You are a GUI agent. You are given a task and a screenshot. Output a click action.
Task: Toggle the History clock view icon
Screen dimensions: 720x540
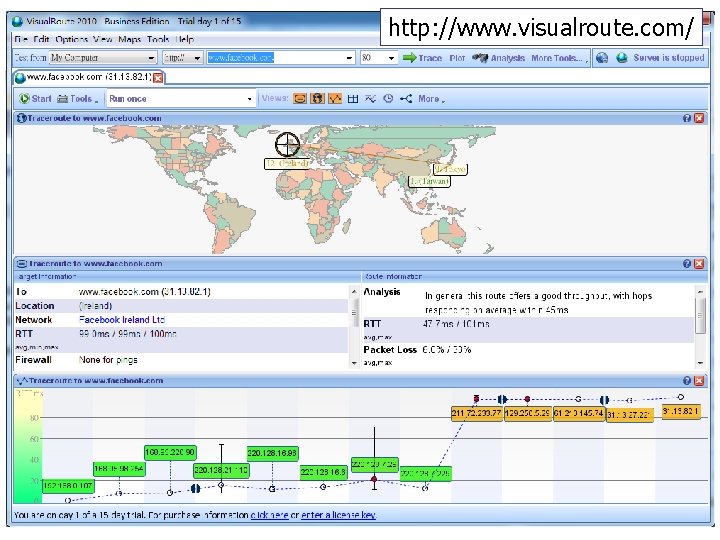tap(388, 99)
